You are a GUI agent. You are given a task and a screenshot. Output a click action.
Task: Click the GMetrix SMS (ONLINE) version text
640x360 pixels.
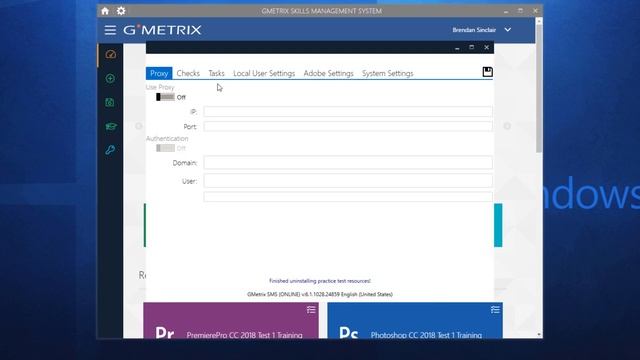pos(320,294)
